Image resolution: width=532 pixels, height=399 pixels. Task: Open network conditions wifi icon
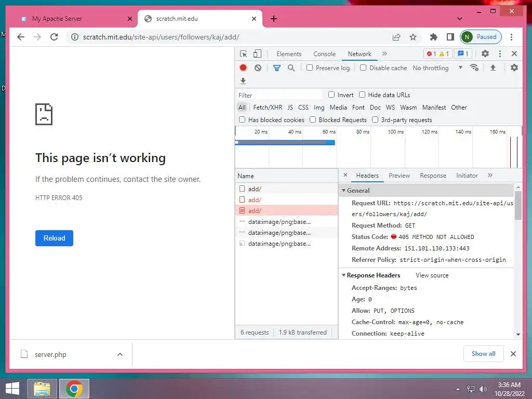coord(474,68)
